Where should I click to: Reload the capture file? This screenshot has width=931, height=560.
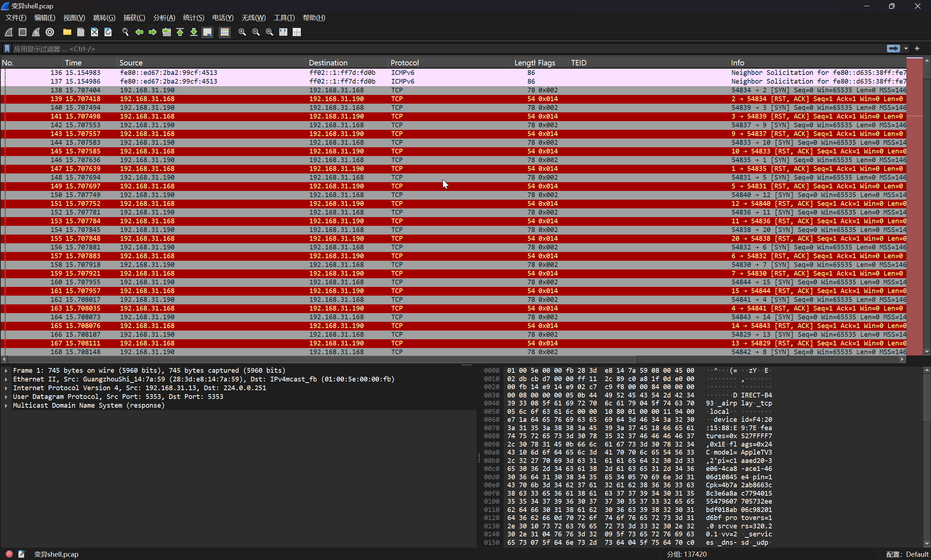pos(108,32)
